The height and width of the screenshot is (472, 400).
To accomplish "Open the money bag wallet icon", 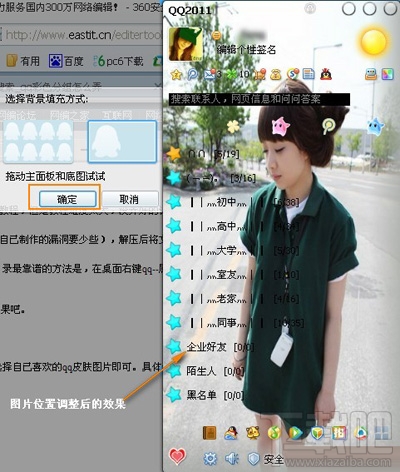I will (276, 74).
